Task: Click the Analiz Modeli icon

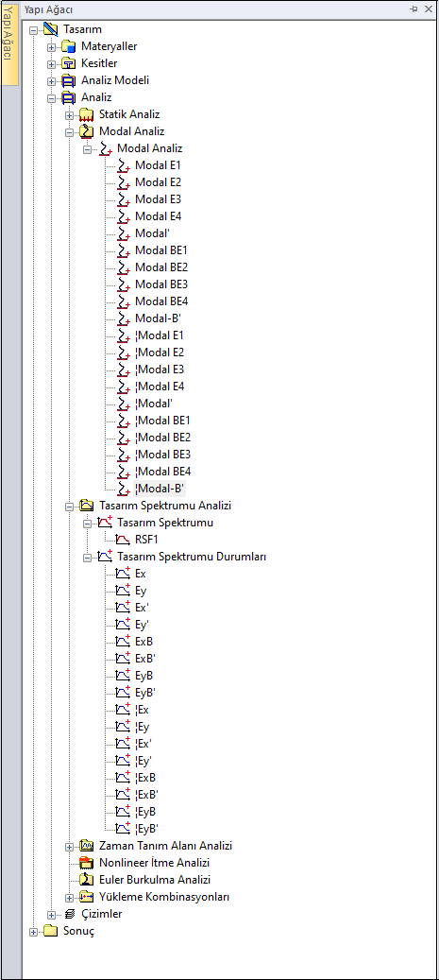Action: pyautogui.click(x=68, y=80)
